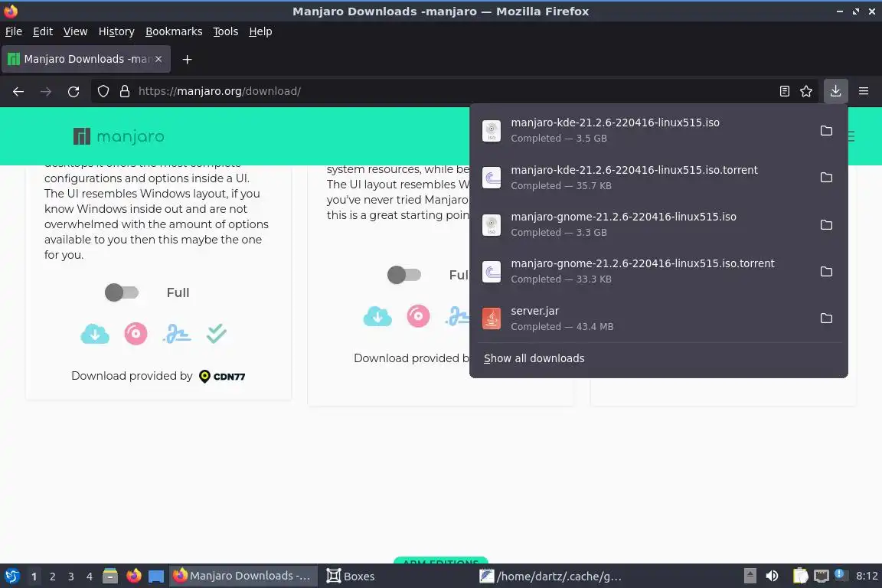Click the site security padlock icon

point(125,91)
